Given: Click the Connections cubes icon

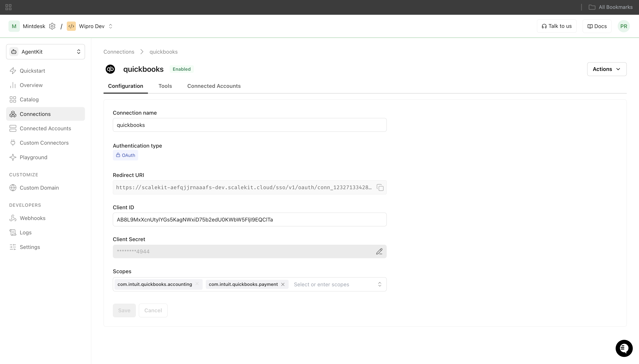Looking at the screenshot, I should pos(13,114).
